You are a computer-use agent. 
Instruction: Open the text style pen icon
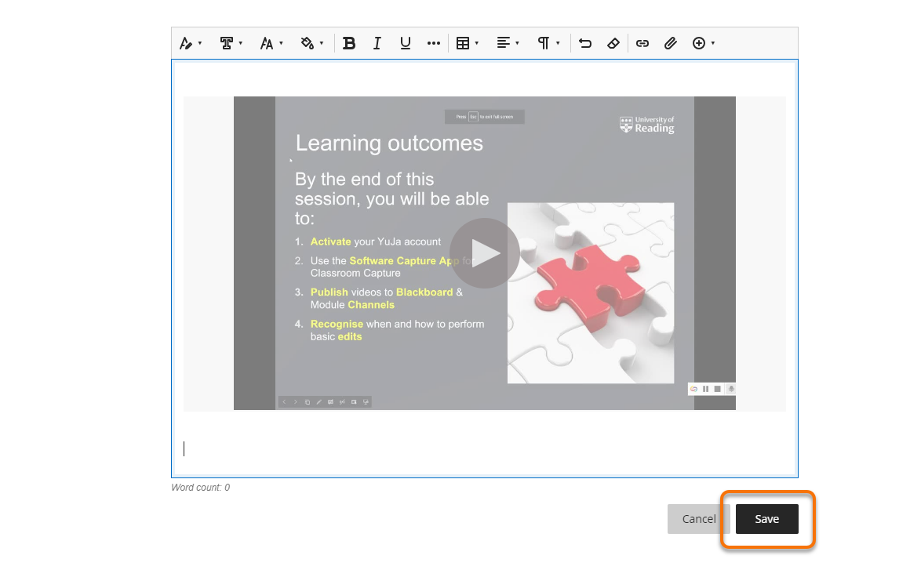186,43
